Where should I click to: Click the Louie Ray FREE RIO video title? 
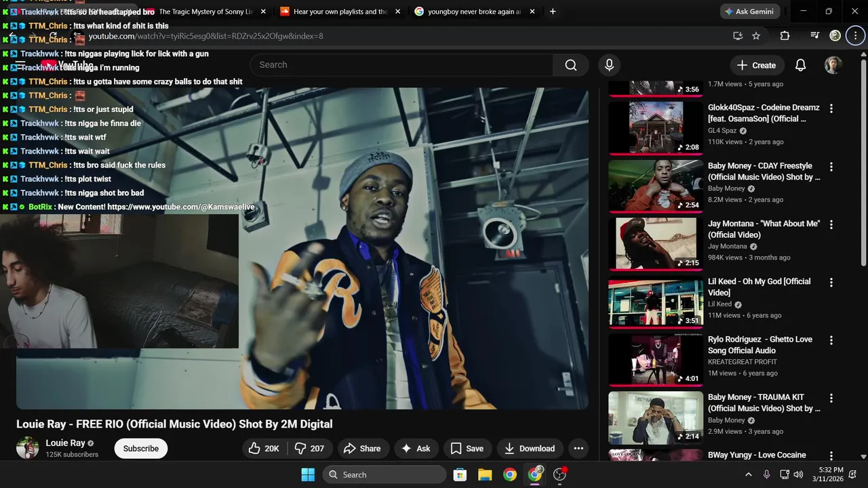tap(174, 424)
